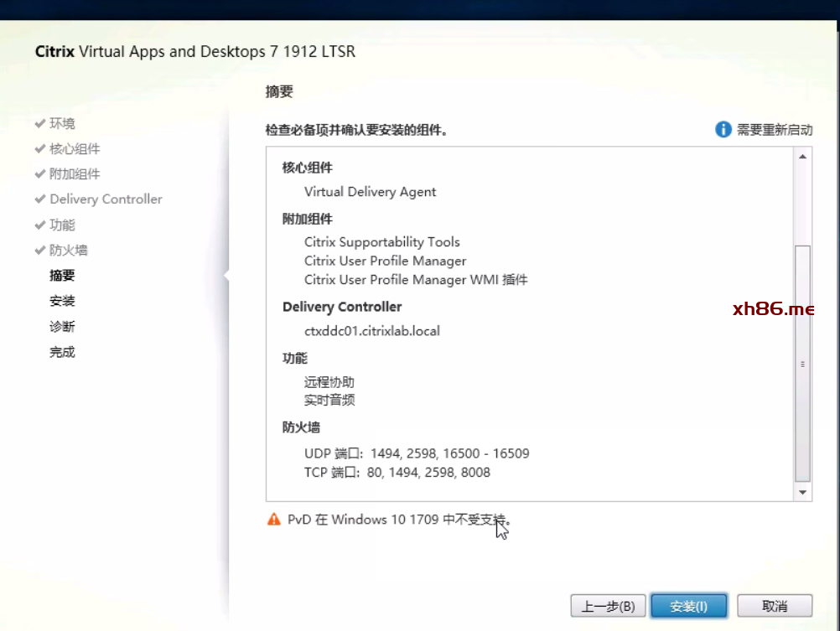Image resolution: width=840 pixels, height=631 pixels.
Task: Cancel setup with 取消 button
Action: [775, 606]
